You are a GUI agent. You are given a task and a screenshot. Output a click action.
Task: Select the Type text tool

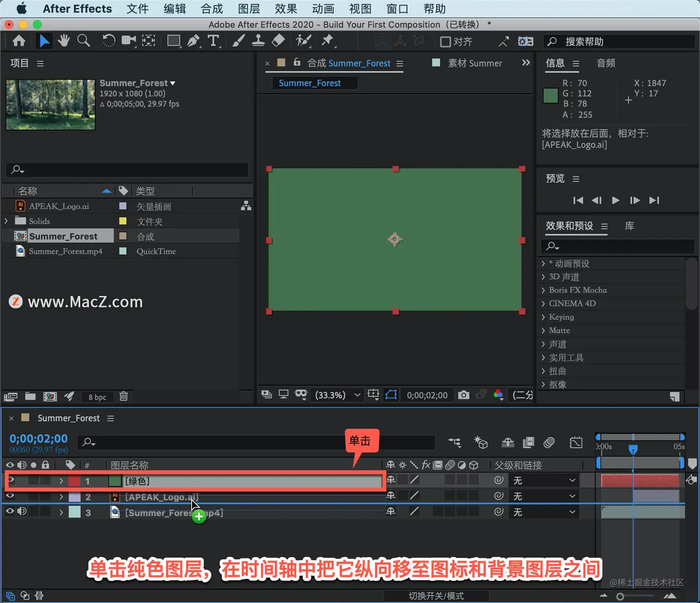(x=213, y=41)
